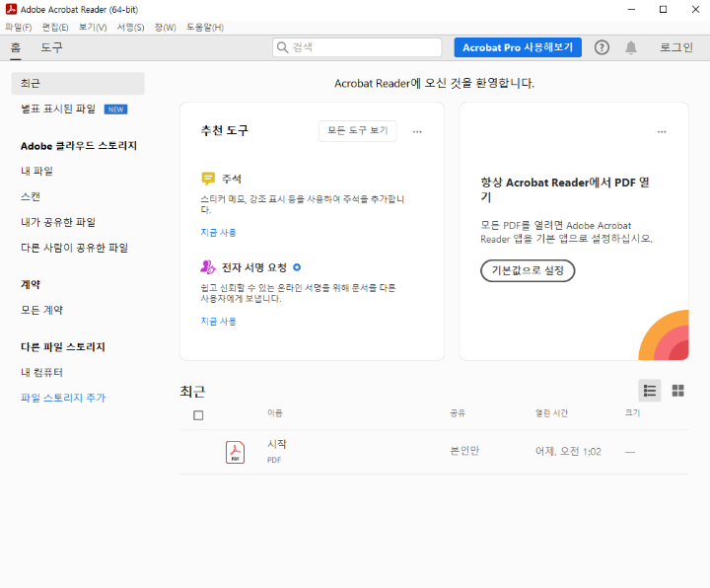The width and height of the screenshot is (710, 588).
Task: Open the more options dots on 추천 도구 card
Action: pos(417,132)
